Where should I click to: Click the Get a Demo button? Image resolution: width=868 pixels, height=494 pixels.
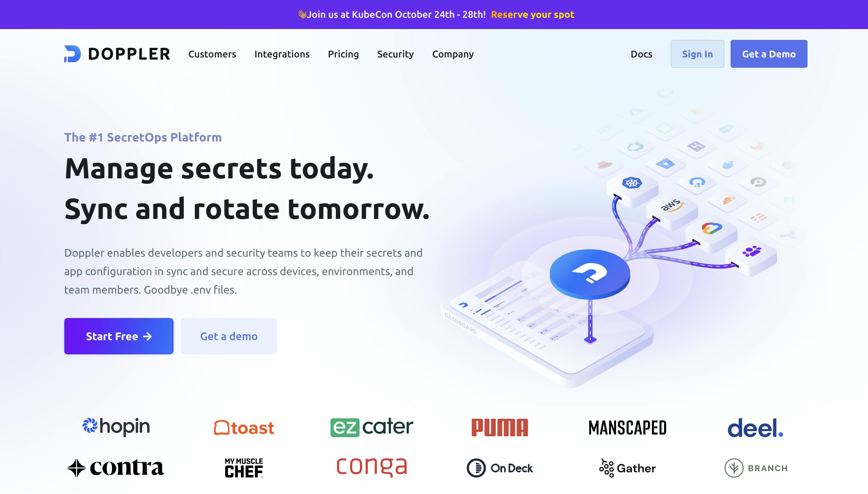pyautogui.click(x=768, y=54)
